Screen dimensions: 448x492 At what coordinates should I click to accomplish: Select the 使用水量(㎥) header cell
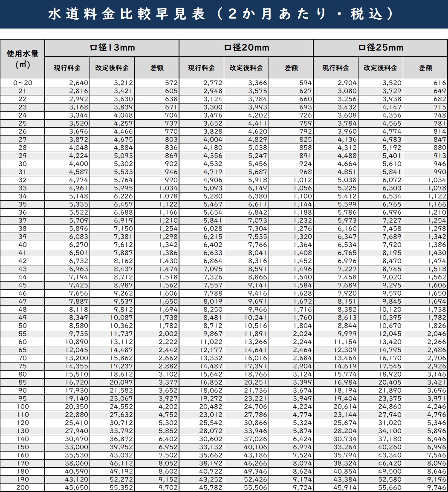coord(22,59)
